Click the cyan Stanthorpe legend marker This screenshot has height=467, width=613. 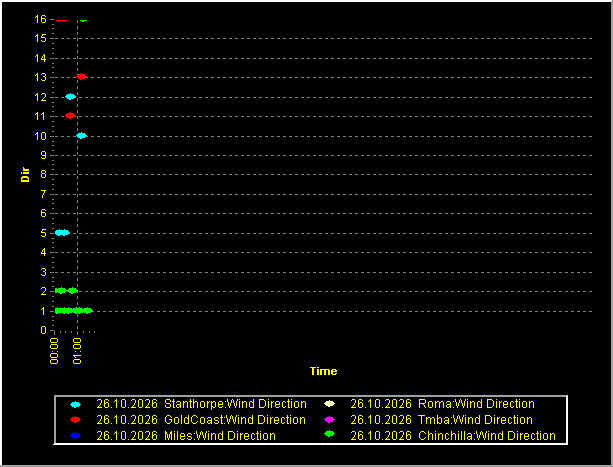[x=75, y=404]
